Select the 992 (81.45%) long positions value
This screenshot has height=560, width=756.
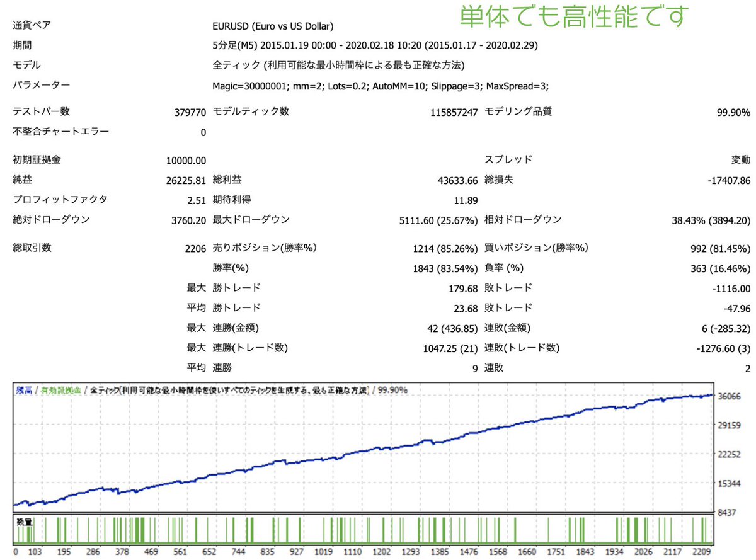point(721,249)
